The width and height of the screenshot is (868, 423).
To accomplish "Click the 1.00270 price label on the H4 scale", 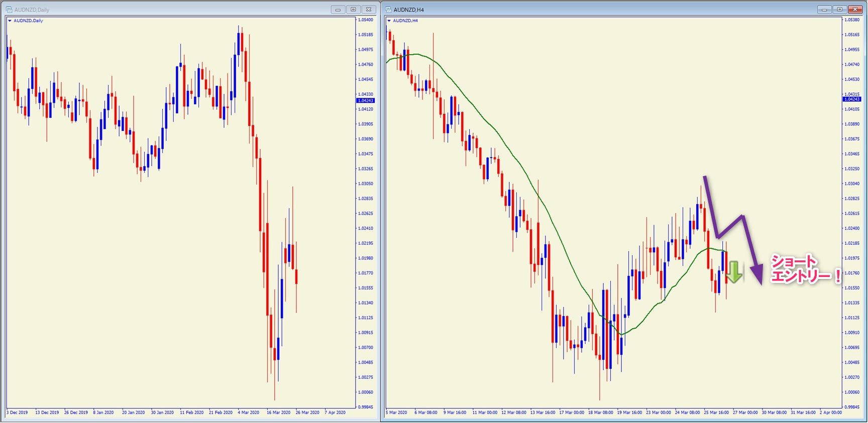I will [x=852, y=377].
